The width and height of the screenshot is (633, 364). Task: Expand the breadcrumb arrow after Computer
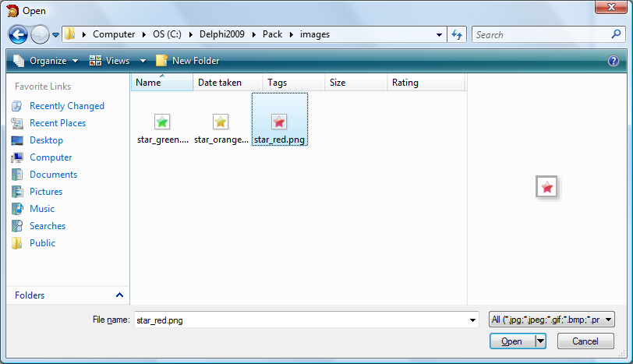[x=144, y=35]
